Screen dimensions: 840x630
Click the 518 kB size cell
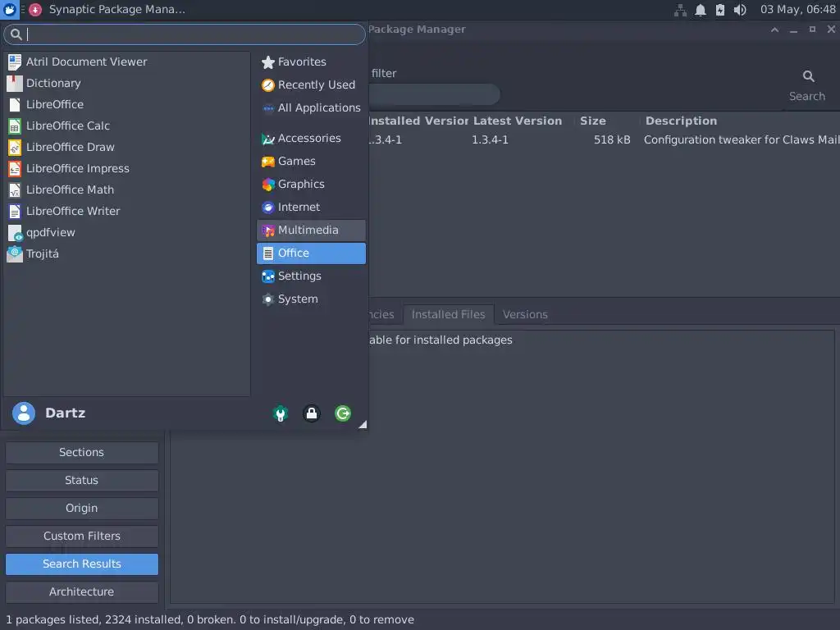612,139
